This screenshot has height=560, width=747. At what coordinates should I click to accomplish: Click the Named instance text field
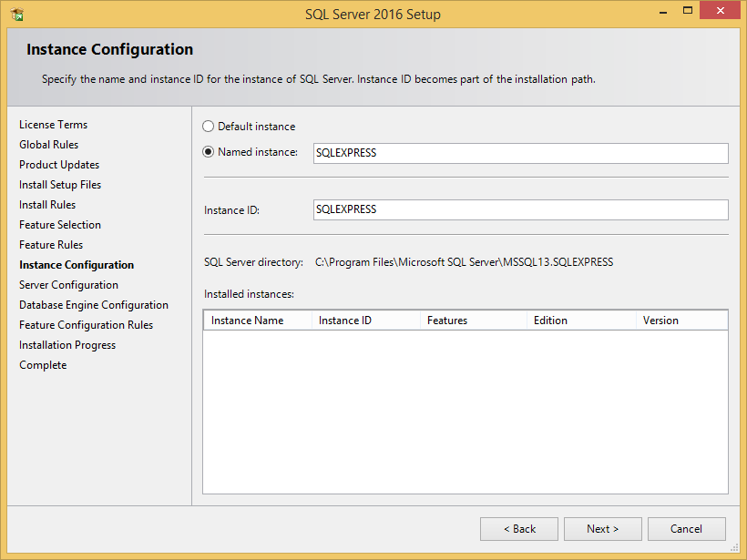(521, 153)
